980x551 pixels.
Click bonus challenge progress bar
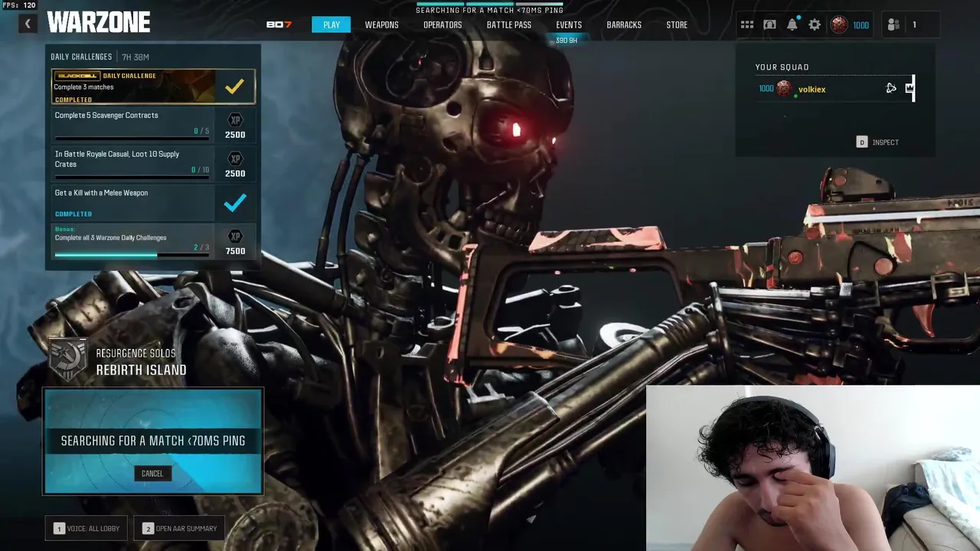coord(132,256)
